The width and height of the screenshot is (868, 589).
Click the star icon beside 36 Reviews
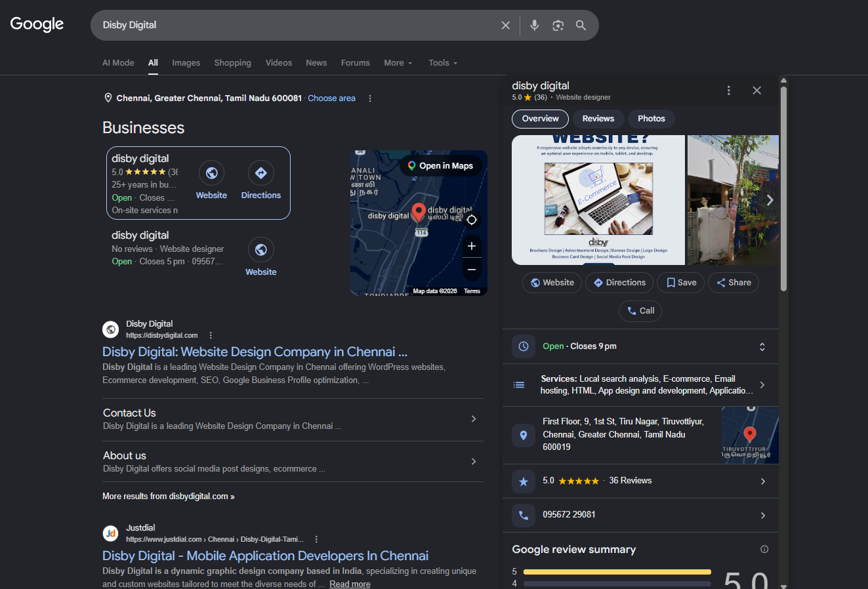(x=524, y=481)
